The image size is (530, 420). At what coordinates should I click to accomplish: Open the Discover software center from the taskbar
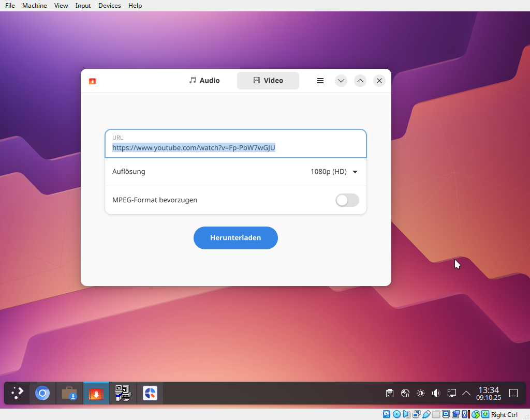(x=69, y=393)
